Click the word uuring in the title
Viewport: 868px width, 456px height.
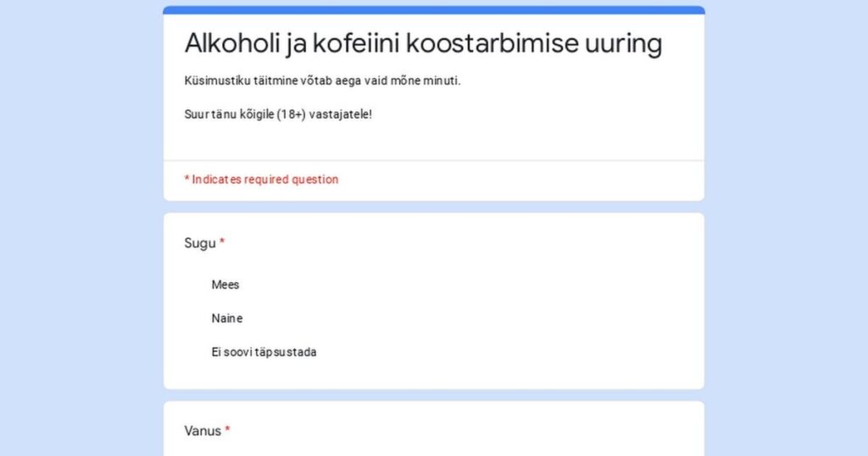click(623, 44)
